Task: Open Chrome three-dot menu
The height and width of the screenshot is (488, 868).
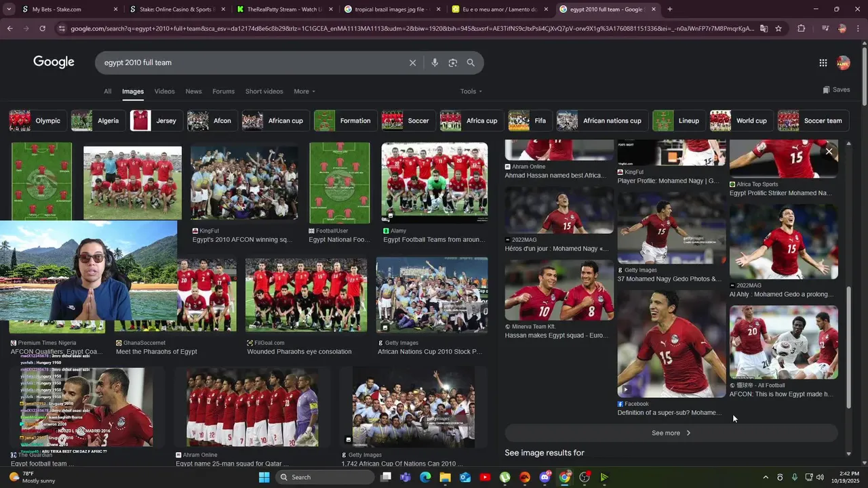Action: (x=859, y=28)
